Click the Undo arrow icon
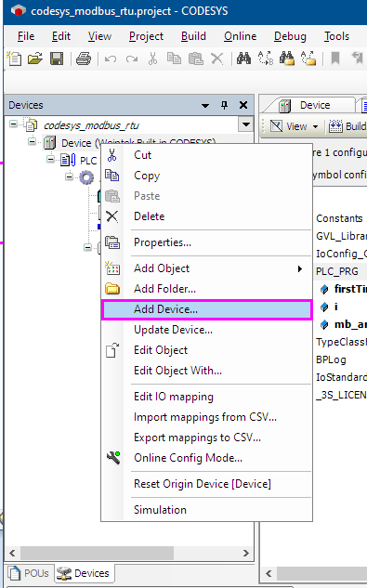 111,59
